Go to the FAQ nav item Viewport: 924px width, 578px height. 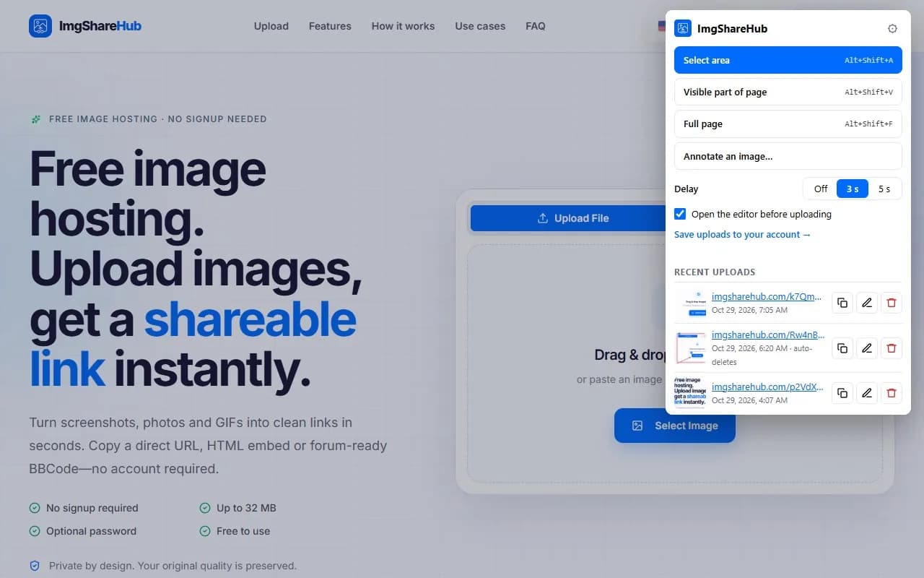click(536, 26)
